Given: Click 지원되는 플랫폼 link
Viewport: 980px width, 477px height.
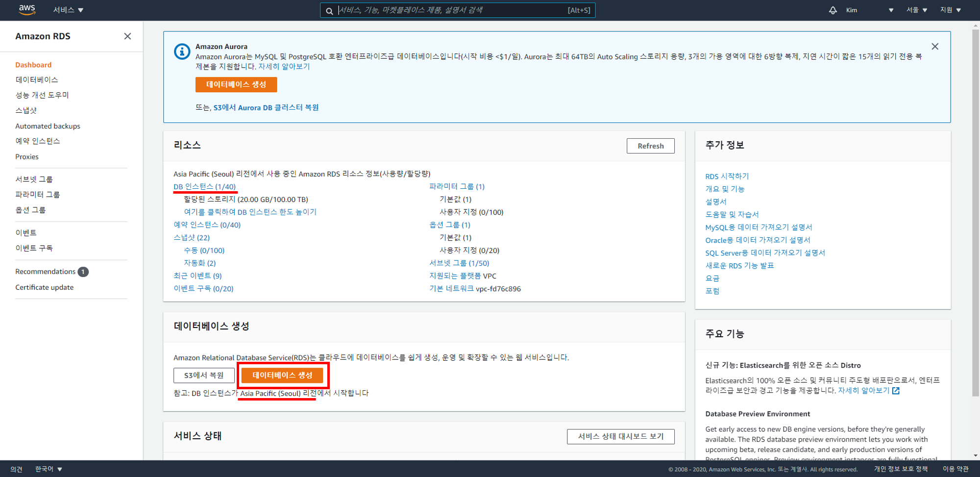Looking at the screenshot, I should tap(455, 276).
